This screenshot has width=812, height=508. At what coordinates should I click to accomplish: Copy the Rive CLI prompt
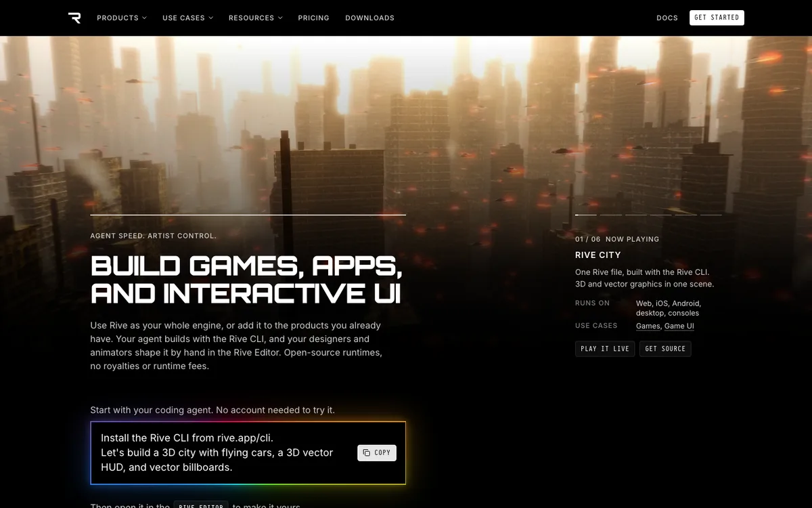[x=377, y=453]
